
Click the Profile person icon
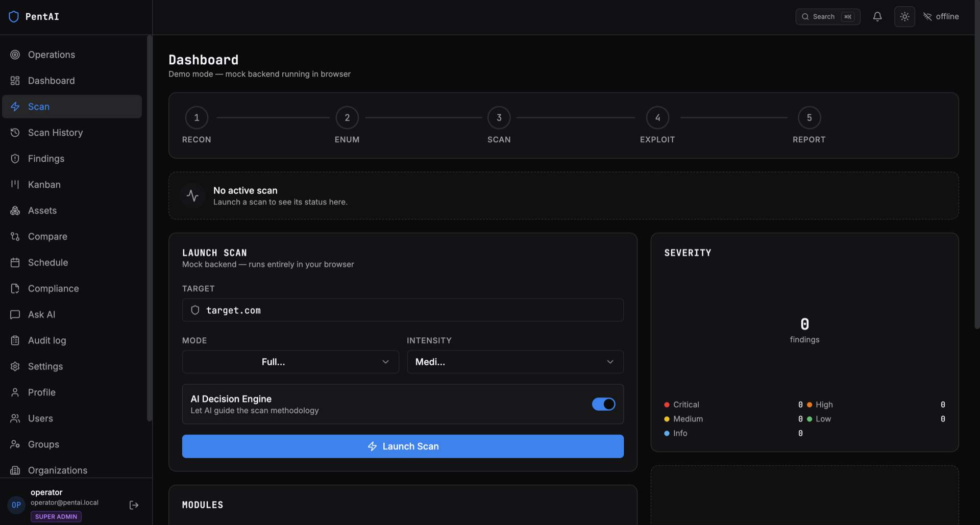click(x=15, y=392)
